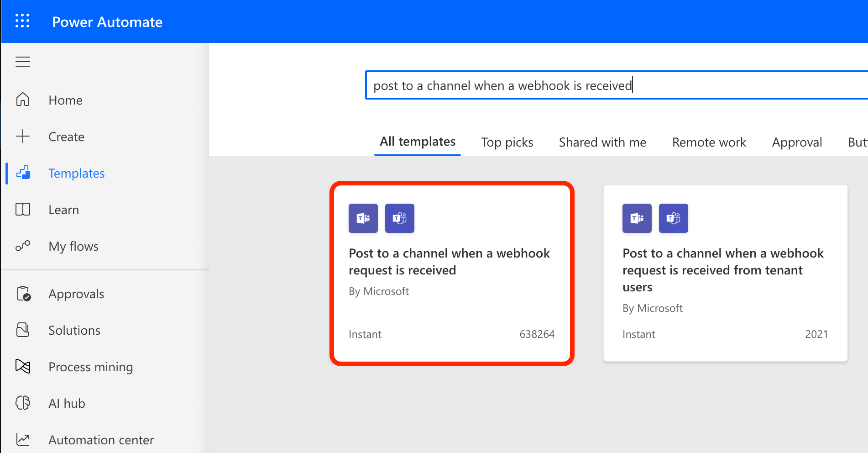Open the app launcher waffle icon
The image size is (868, 453).
pyautogui.click(x=22, y=21)
